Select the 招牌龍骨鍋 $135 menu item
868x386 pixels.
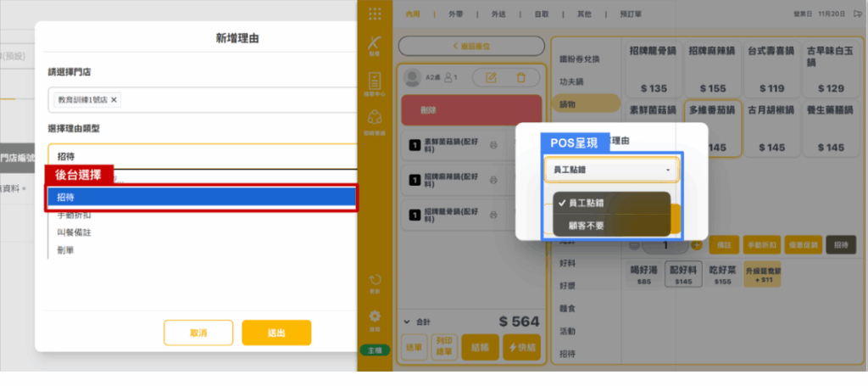coord(653,68)
